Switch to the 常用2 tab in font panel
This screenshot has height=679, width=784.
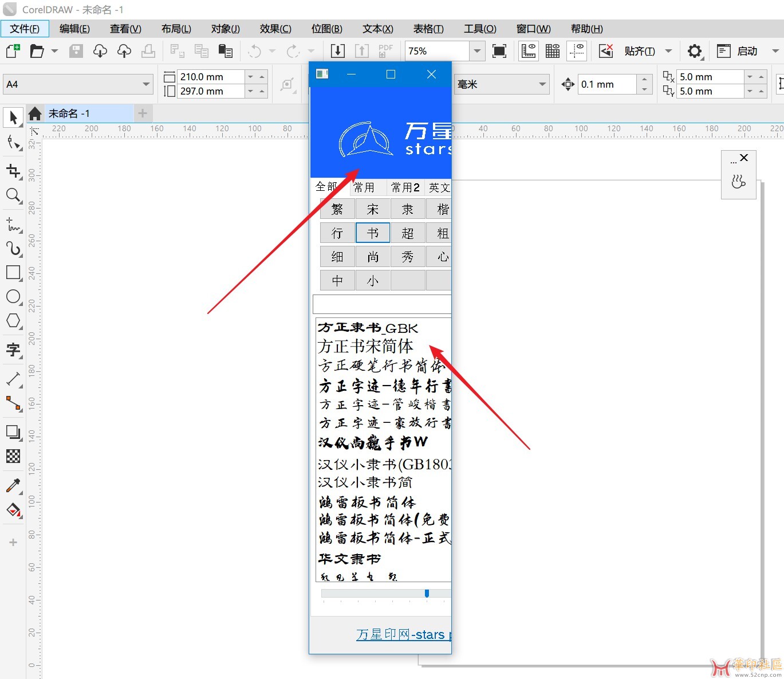[x=405, y=187]
